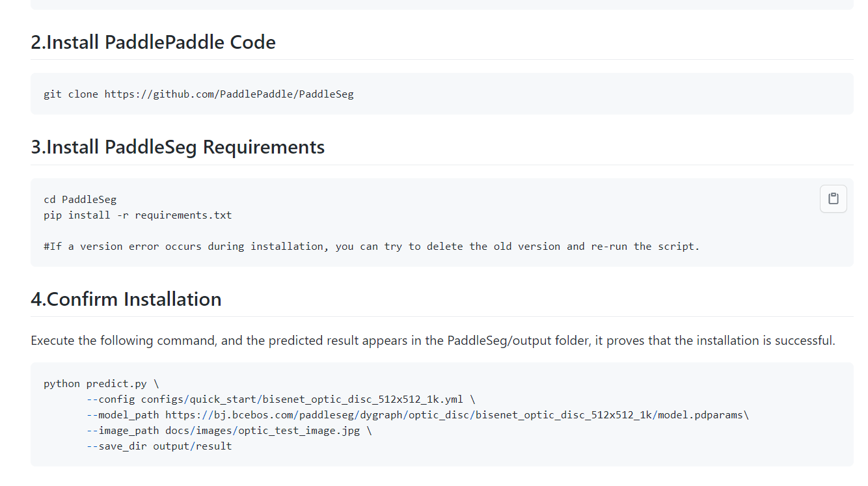Click the "4.Confirm Installation" heading
The width and height of the screenshot is (868, 486).
tap(126, 299)
